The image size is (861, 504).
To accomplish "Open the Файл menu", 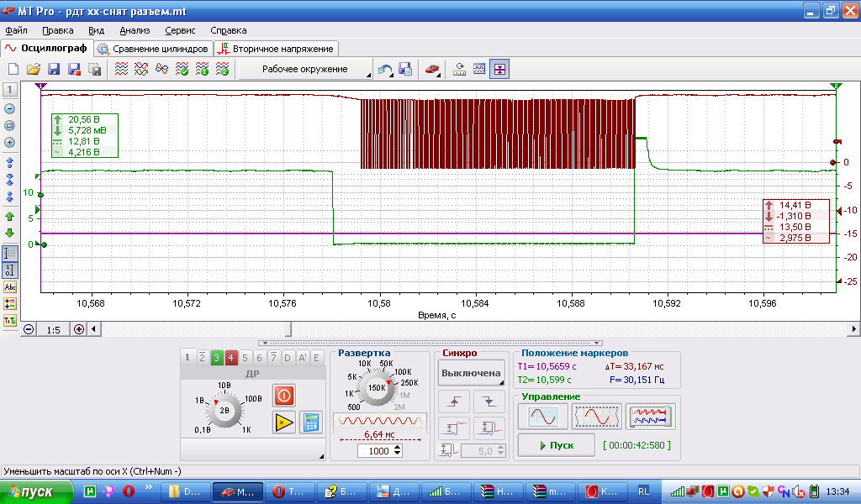I will (17, 30).
